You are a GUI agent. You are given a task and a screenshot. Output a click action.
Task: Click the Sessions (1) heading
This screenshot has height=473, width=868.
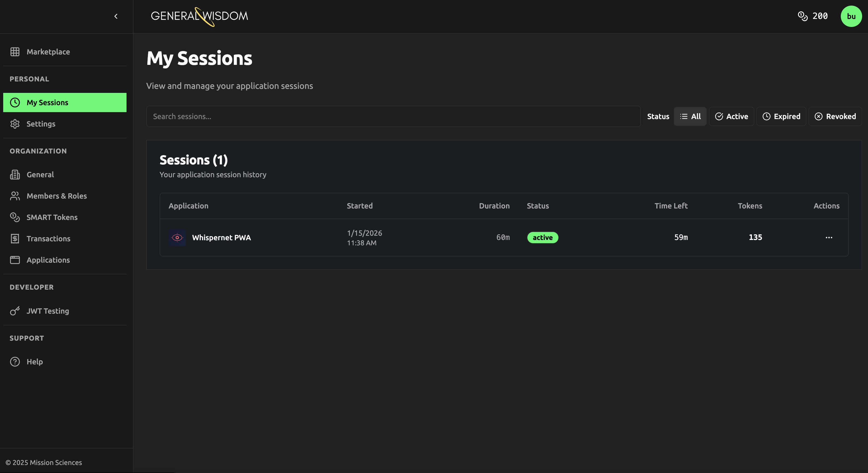coord(194,160)
